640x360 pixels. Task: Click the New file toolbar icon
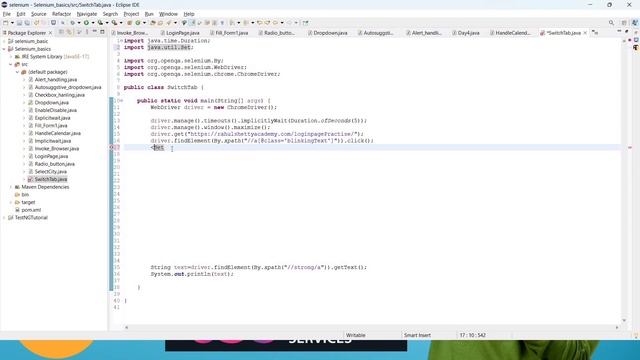point(6,23)
